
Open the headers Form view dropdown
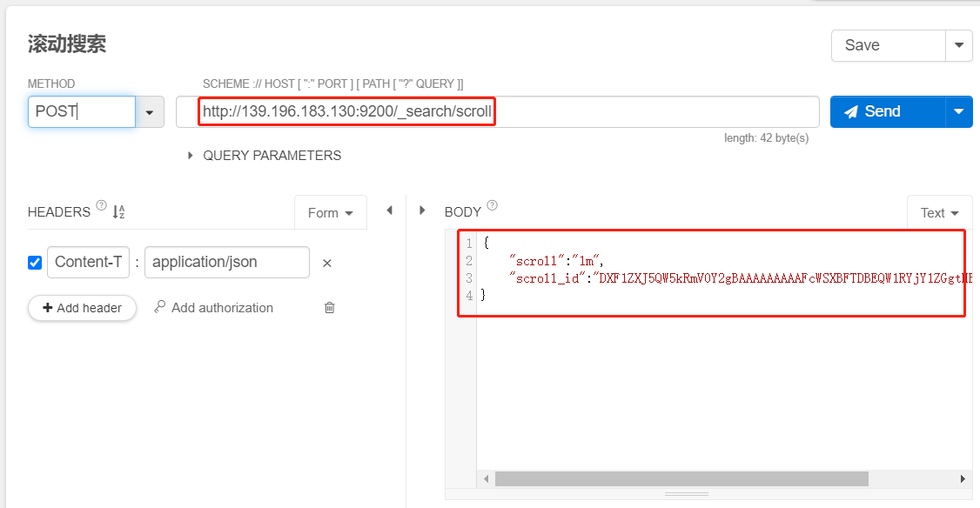click(330, 213)
